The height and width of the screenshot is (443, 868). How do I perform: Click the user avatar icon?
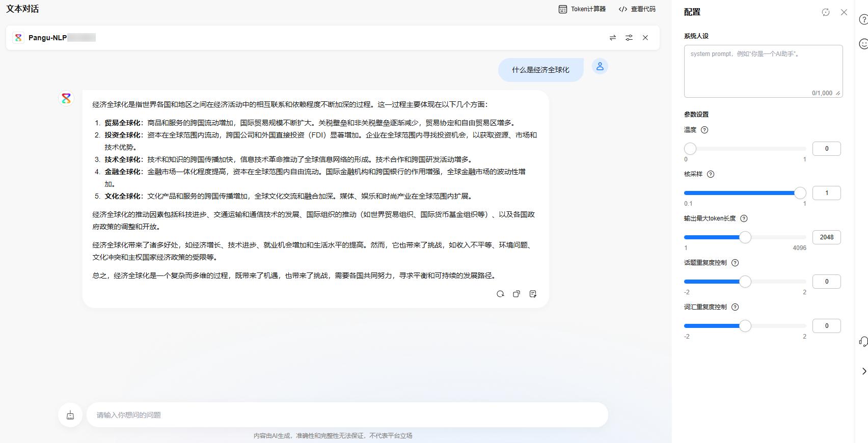(600, 66)
